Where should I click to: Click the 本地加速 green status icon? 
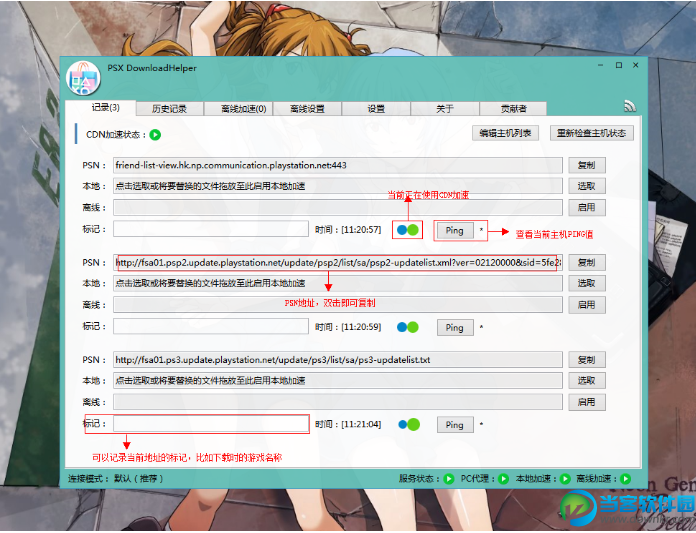coord(565,479)
